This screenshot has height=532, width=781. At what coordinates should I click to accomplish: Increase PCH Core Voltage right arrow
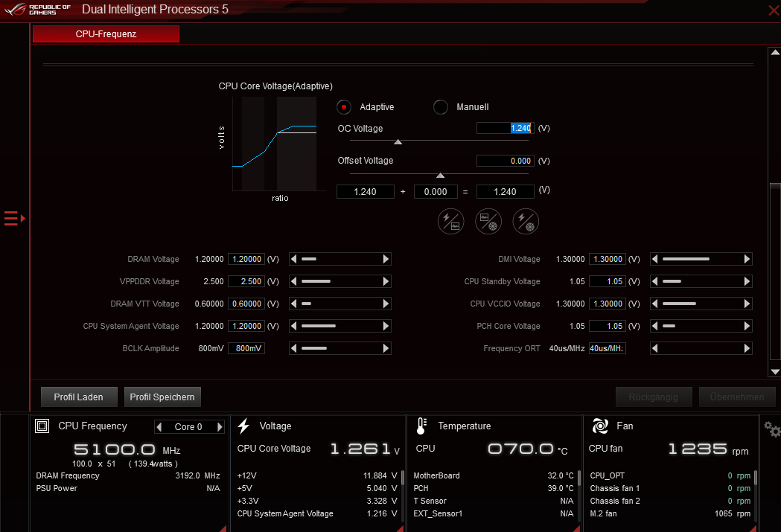tap(747, 327)
